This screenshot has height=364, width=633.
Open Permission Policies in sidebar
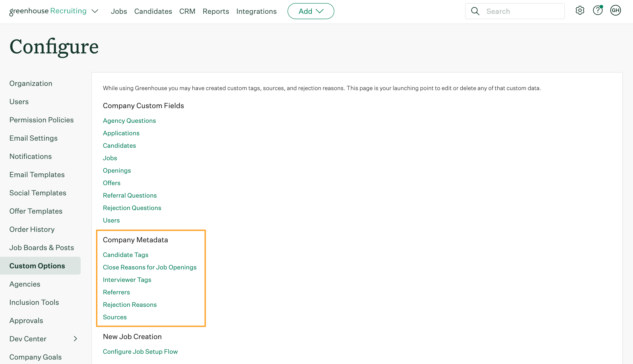point(41,120)
